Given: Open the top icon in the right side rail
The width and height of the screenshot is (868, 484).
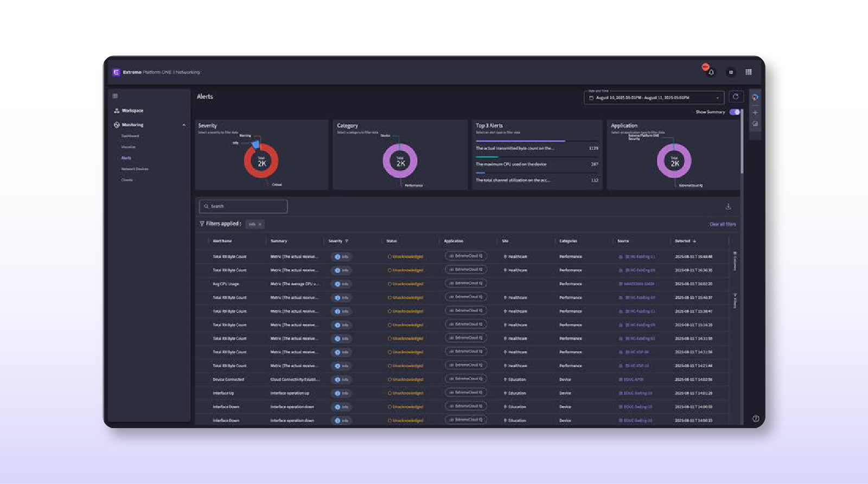Looking at the screenshot, I should pos(755,97).
